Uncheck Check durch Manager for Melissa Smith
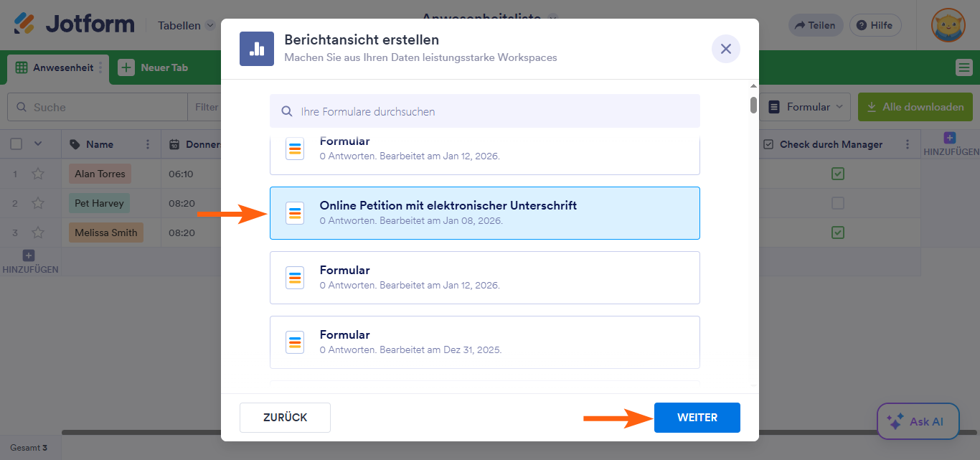Screen dimensions: 980x460 coord(838,233)
